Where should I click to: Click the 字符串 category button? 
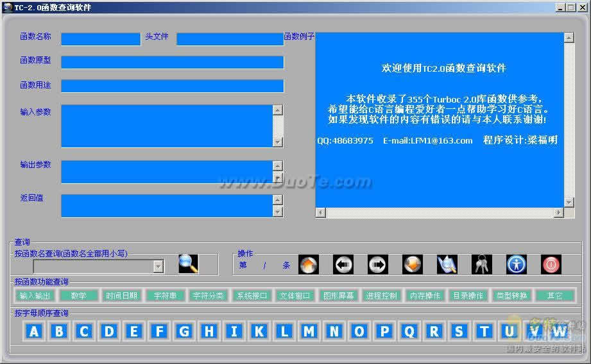point(165,296)
